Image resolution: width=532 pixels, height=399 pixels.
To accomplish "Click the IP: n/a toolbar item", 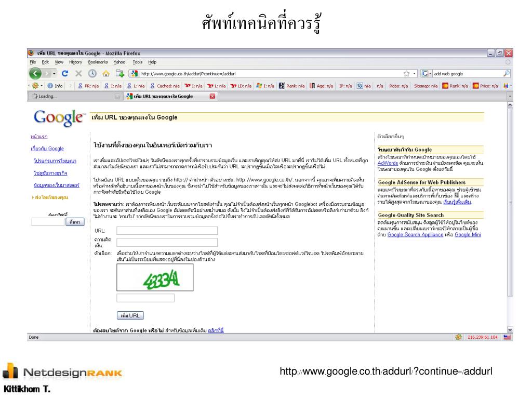I will (x=345, y=86).
